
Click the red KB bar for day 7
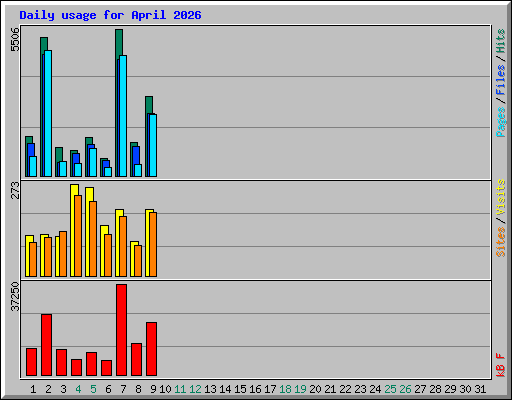pyautogui.click(x=121, y=330)
